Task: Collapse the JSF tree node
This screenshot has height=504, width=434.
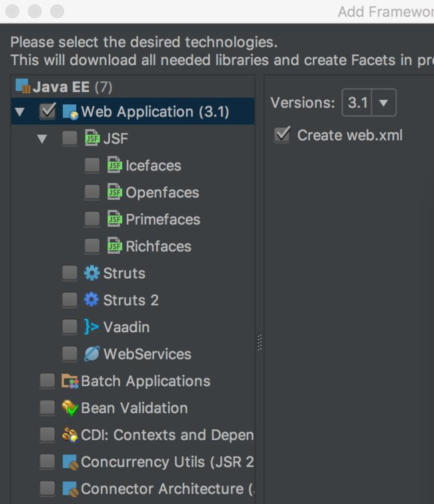Action: (42, 139)
